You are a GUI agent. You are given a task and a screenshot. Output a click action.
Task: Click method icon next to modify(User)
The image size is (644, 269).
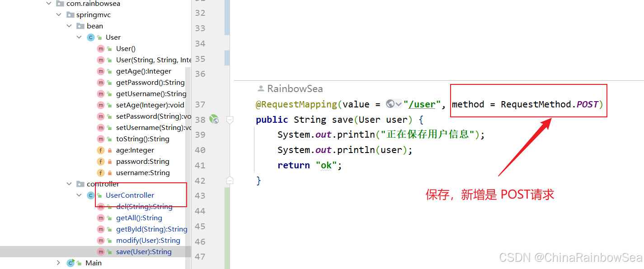101,241
